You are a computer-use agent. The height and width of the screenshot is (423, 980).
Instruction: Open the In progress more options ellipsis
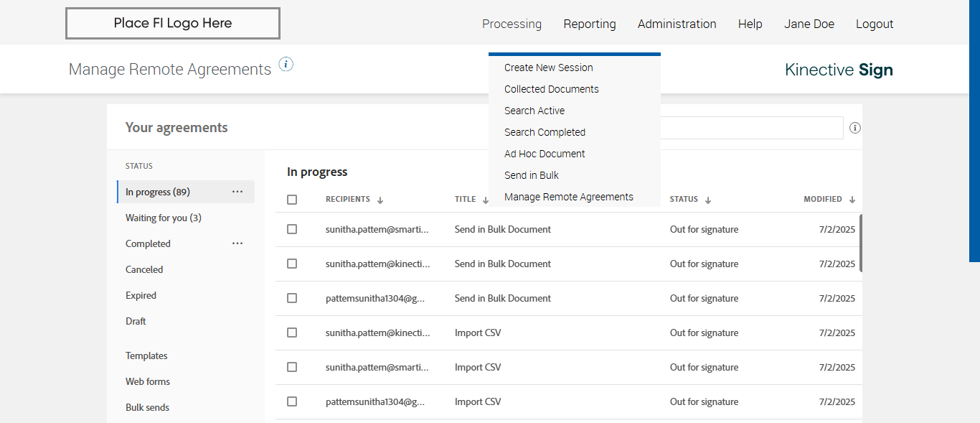237,192
